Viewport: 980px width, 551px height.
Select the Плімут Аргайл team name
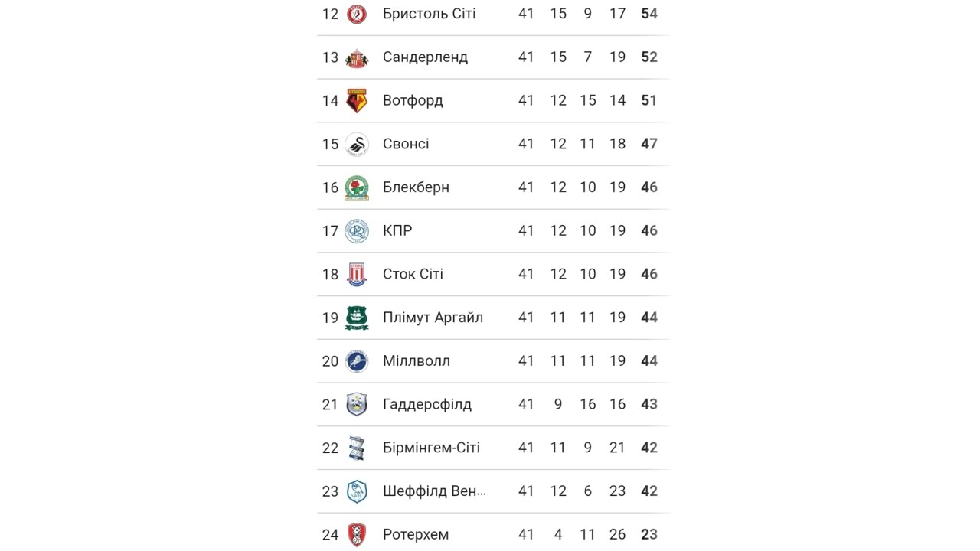click(x=433, y=318)
